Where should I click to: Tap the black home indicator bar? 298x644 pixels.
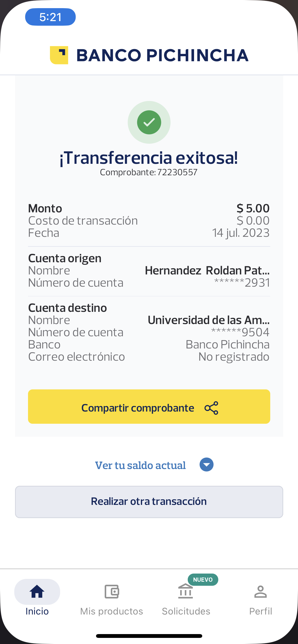point(149,636)
